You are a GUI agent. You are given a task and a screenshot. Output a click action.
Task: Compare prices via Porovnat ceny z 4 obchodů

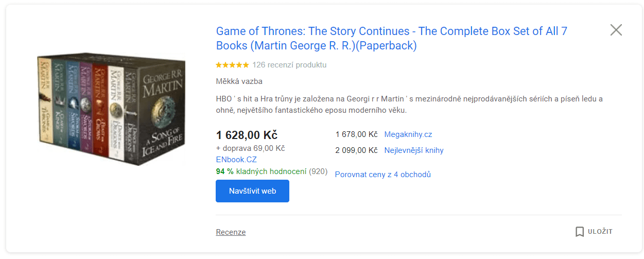tap(382, 175)
